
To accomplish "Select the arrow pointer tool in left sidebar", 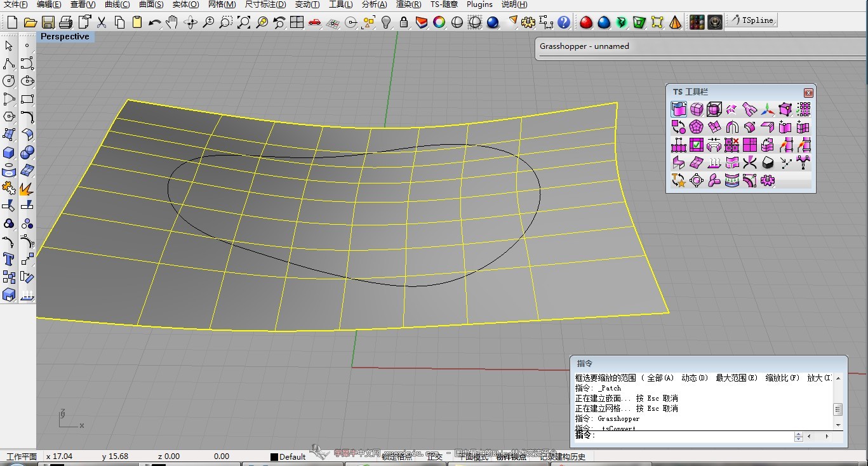I will (x=9, y=46).
